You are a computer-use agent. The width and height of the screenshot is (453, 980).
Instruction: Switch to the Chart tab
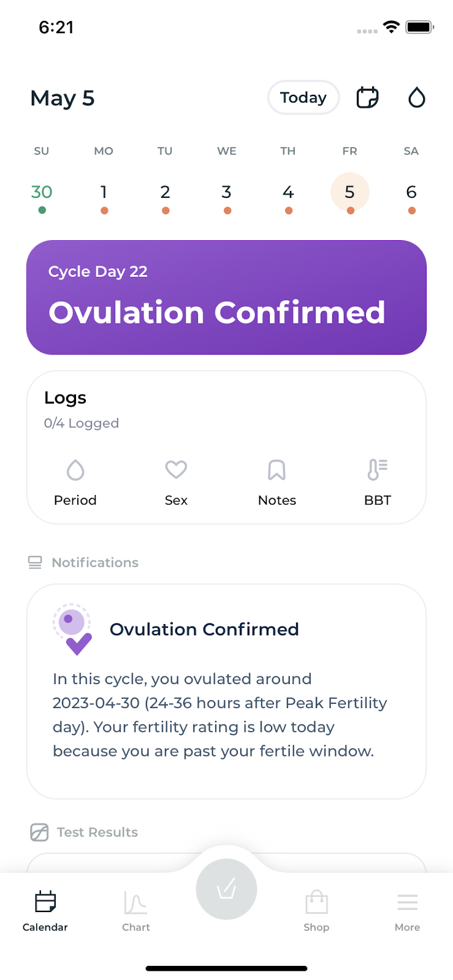click(135, 911)
